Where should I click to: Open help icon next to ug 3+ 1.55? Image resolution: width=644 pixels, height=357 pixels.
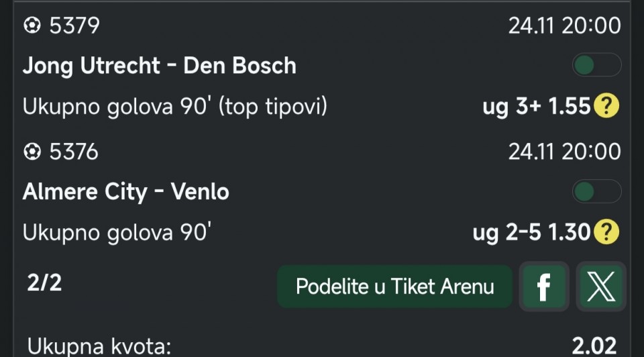606,107
